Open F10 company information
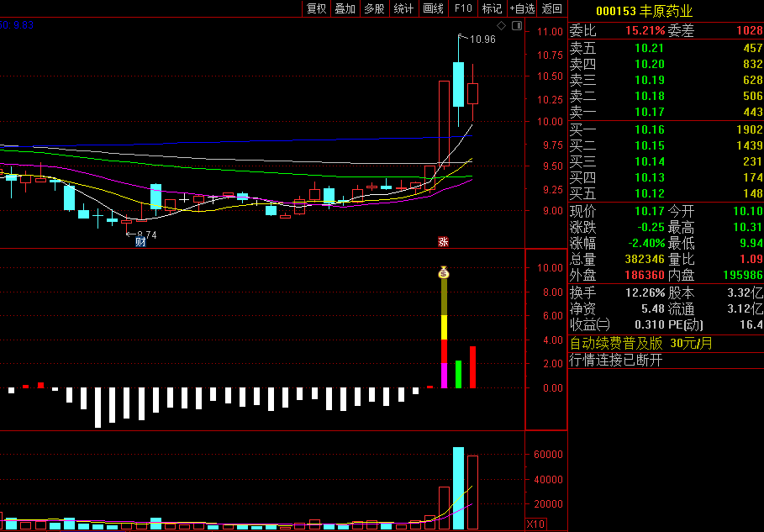Image resolution: width=764 pixels, height=532 pixels. click(463, 8)
